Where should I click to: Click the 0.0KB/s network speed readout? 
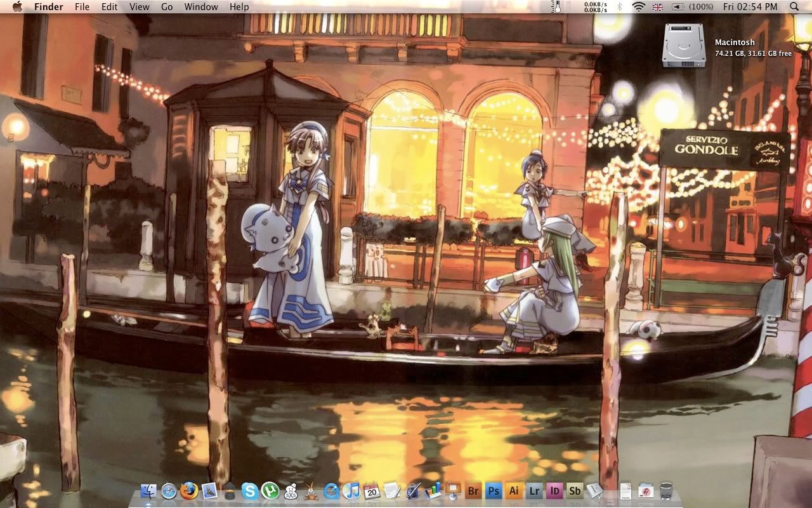[596, 6]
